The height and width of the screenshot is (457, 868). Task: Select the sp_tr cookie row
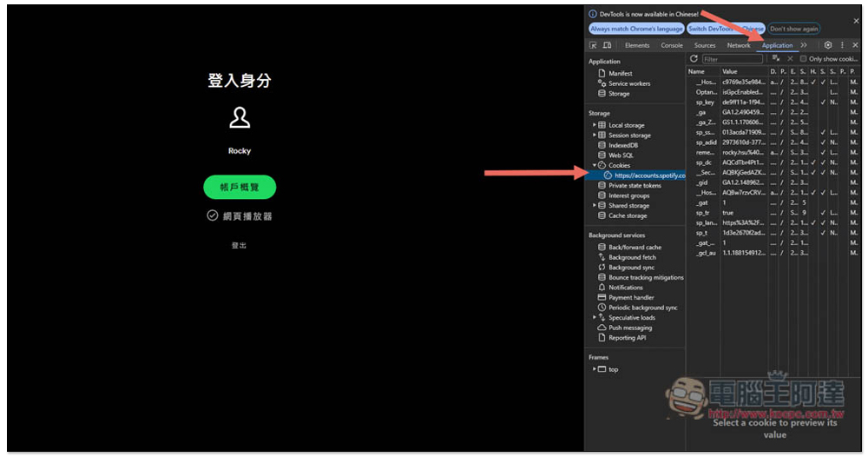pos(773,213)
